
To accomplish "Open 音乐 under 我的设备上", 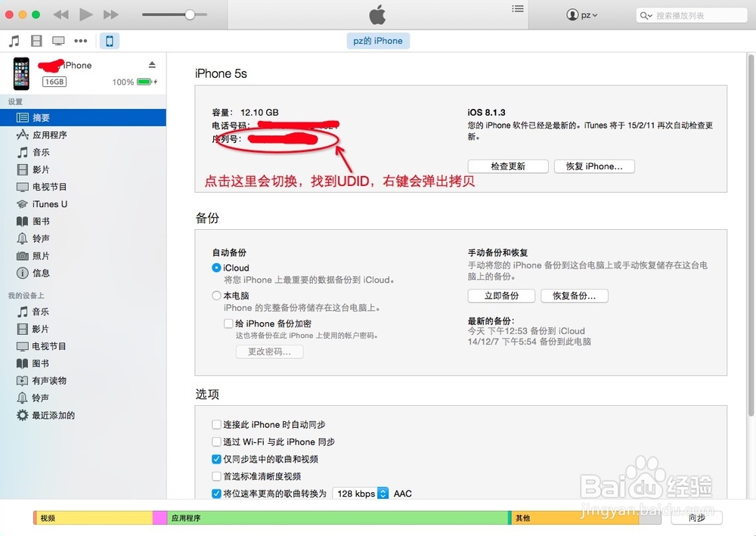I will 83,312.
